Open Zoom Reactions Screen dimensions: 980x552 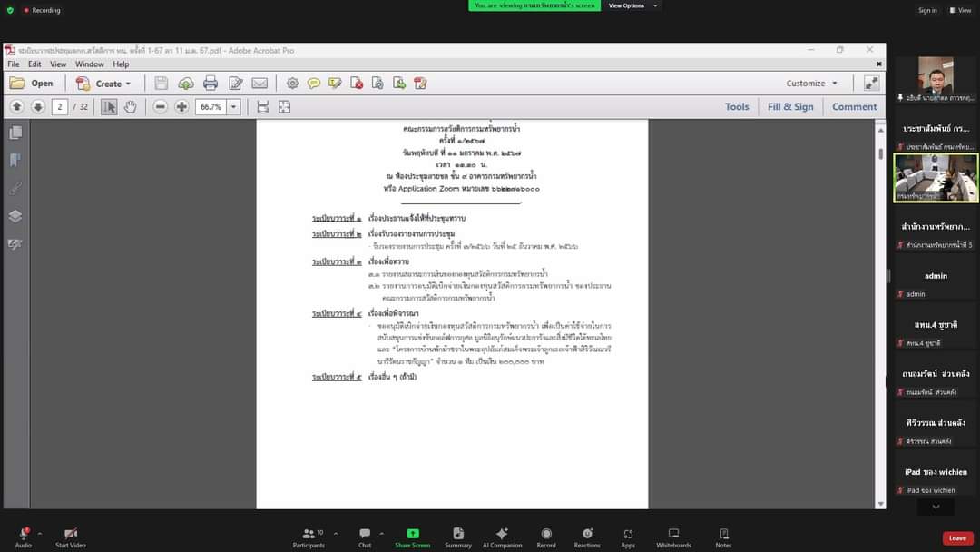click(587, 537)
